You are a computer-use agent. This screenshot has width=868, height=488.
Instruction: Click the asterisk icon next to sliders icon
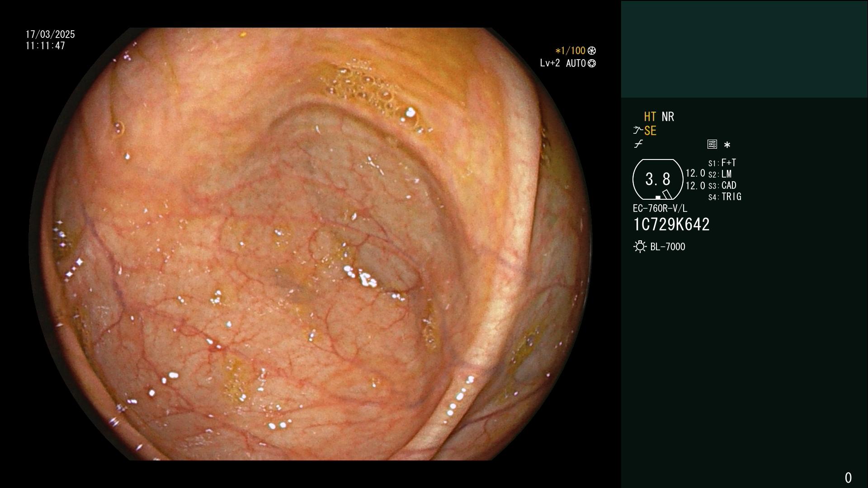727,145
